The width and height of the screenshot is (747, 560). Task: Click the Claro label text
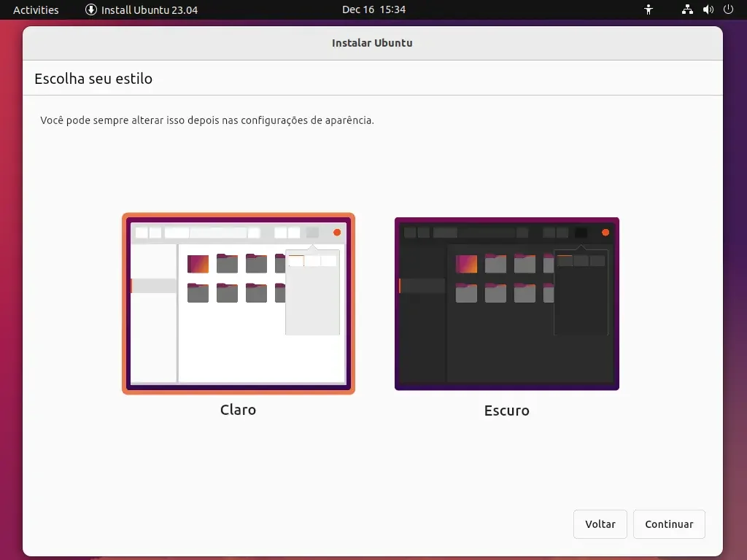[239, 410]
